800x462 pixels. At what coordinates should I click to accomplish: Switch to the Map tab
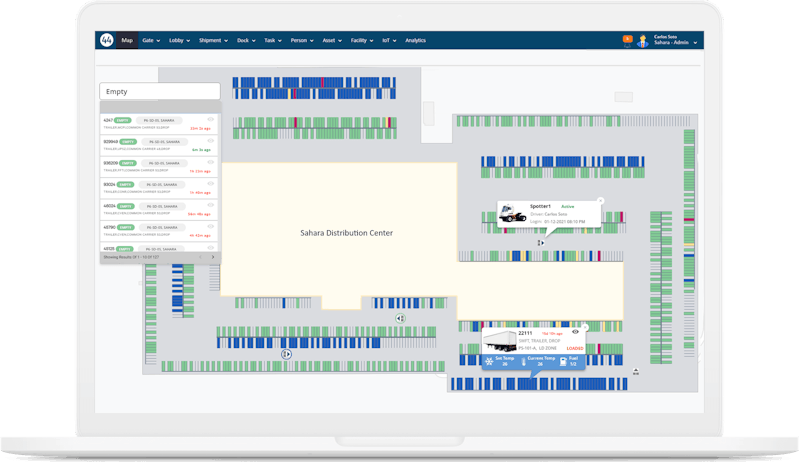127,40
